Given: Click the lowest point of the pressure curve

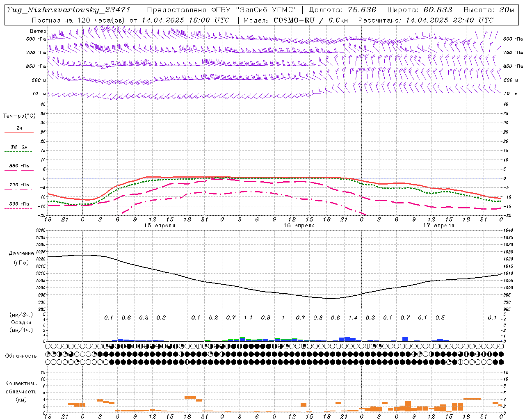Looking at the screenshot, I should tap(330, 299).
